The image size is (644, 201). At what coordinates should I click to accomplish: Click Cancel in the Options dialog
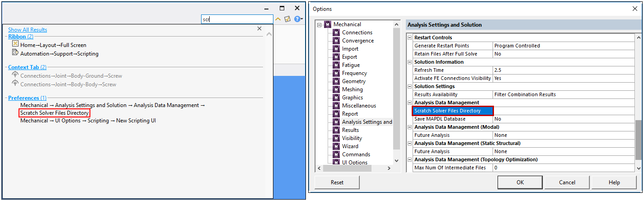click(567, 182)
